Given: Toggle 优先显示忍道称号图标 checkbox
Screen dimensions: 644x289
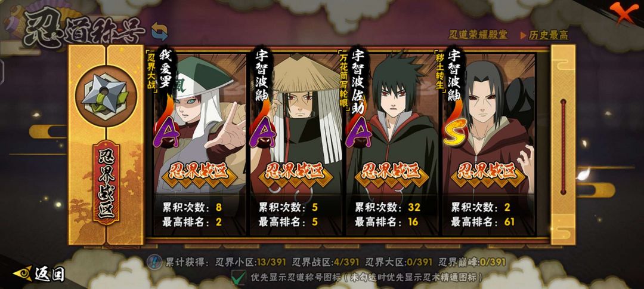Looking at the screenshot, I should 239,276.
